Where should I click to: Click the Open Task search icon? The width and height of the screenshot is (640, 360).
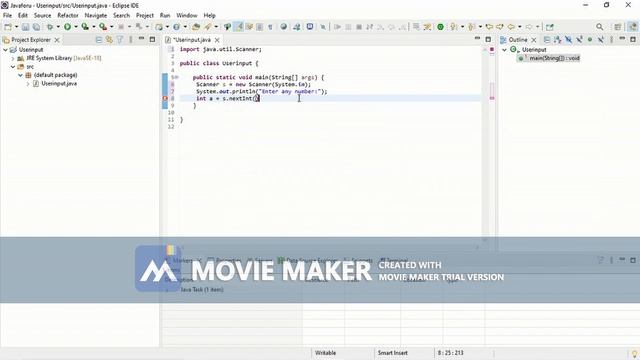click(208, 27)
